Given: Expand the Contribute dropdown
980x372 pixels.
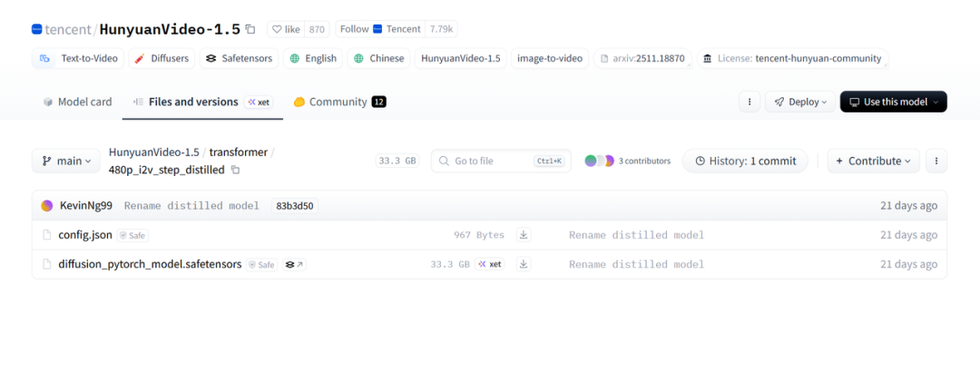Looking at the screenshot, I should [873, 161].
